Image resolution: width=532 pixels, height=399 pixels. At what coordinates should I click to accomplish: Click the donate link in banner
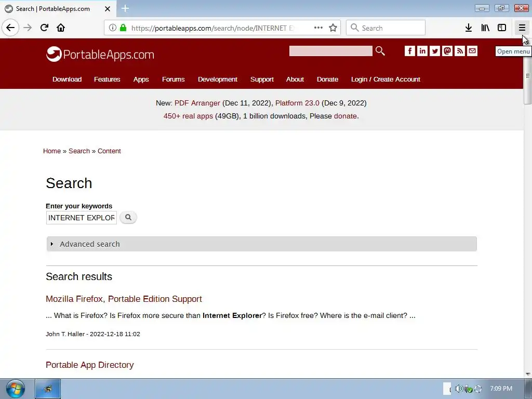pyautogui.click(x=345, y=116)
